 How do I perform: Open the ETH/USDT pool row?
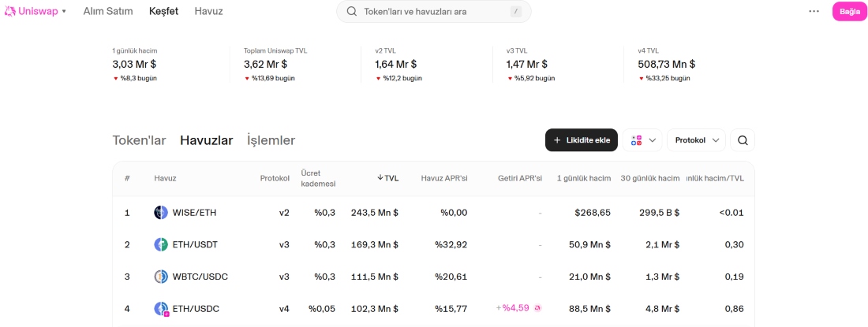point(433,245)
